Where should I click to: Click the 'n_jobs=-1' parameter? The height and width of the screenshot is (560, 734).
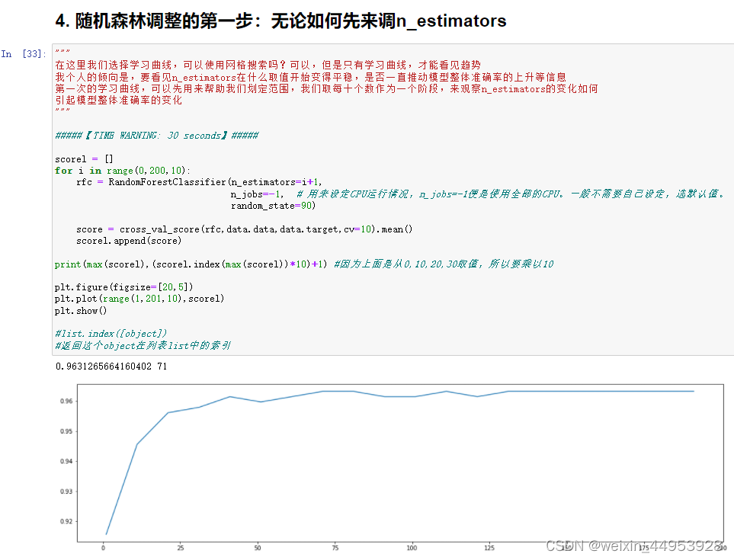coord(257,194)
